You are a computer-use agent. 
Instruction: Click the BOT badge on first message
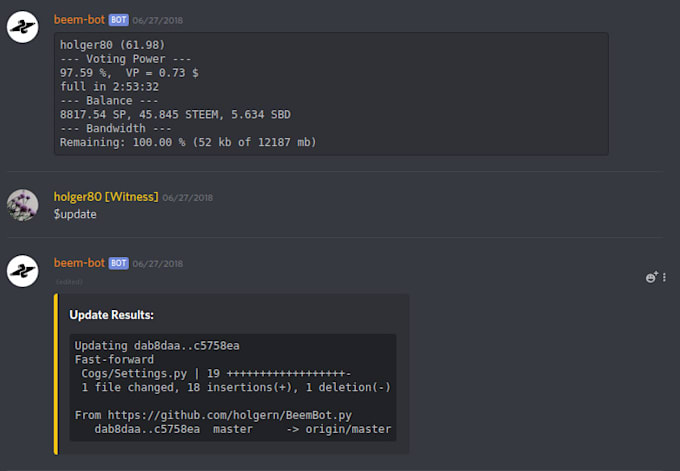(118, 19)
